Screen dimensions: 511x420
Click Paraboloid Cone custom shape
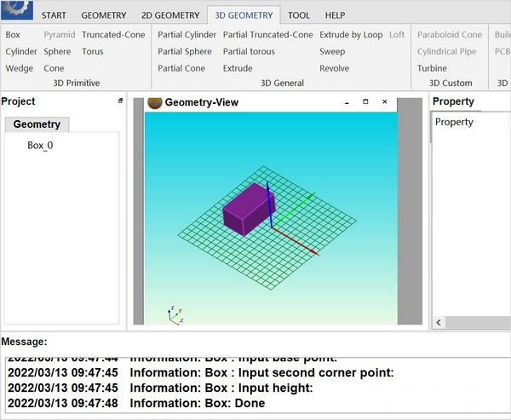pyautogui.click(x=450, y=35)
